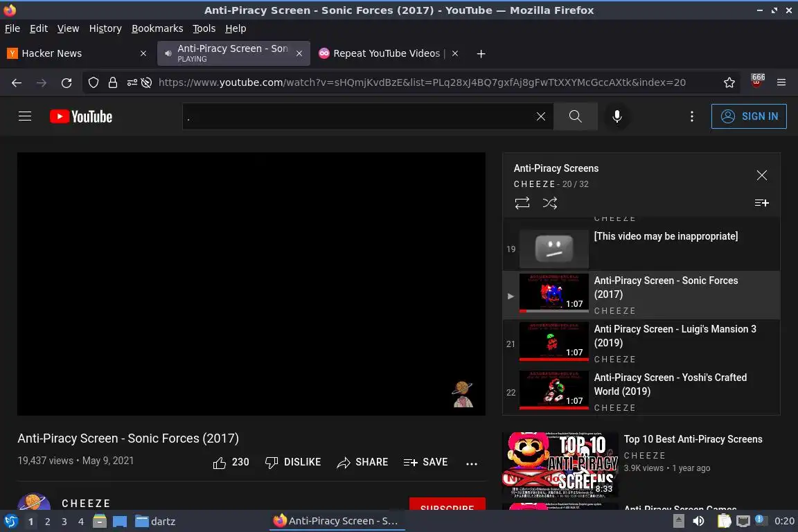Open more actions ellipsis below video
This screenshot has width=798, height=532.
(x=472, y=463)
